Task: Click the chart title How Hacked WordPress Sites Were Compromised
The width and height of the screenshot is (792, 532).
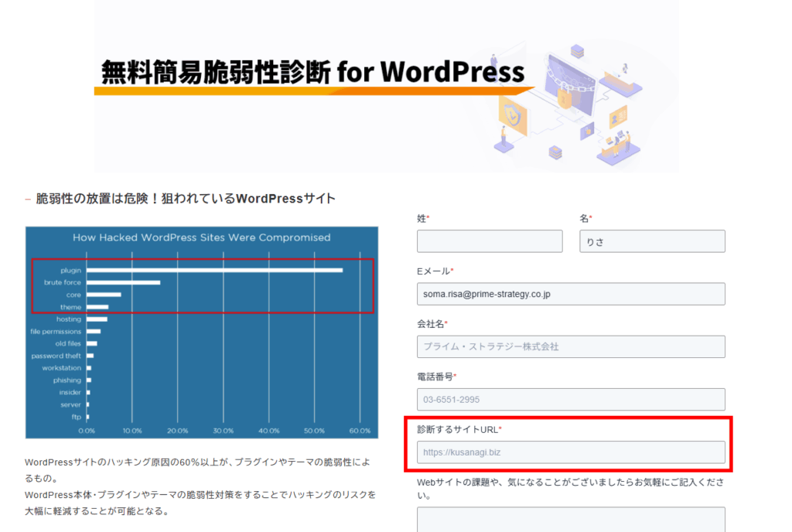Action: click(x=202, y=237)
